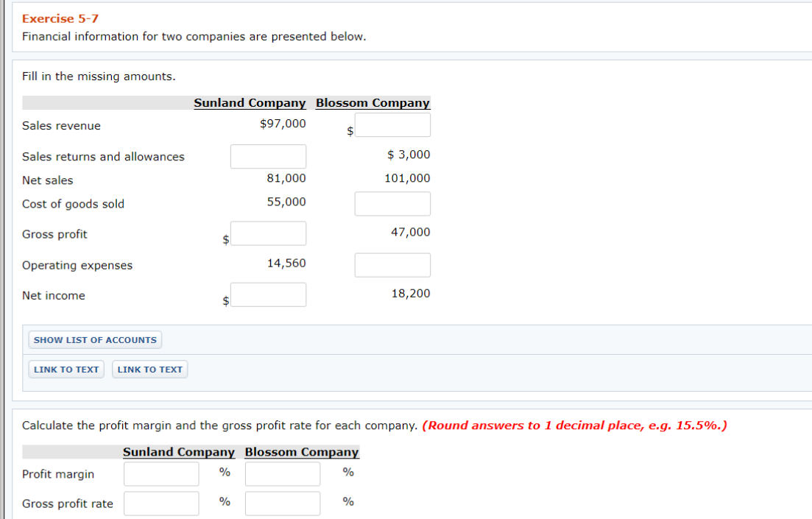Click the Profit margin row label
812x519 pixels.
[58, 474]
